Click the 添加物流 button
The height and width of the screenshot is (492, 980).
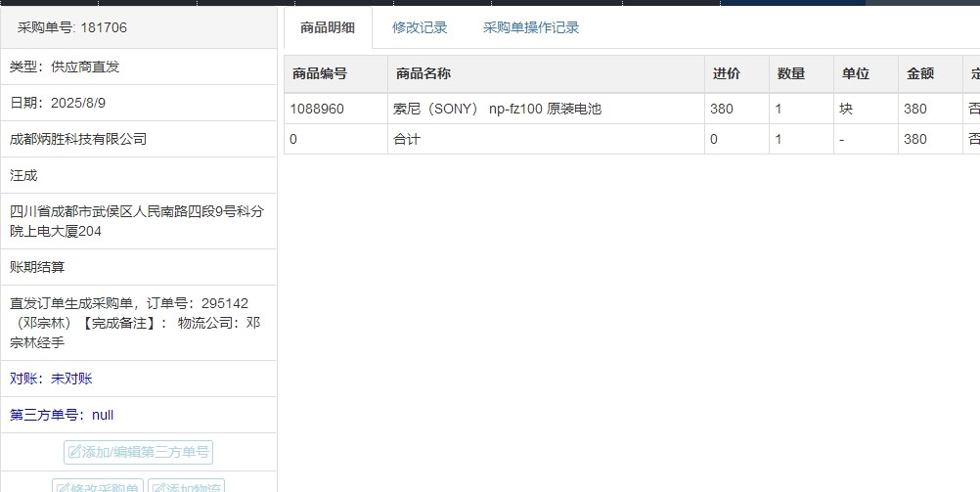(x=186, y=486)
